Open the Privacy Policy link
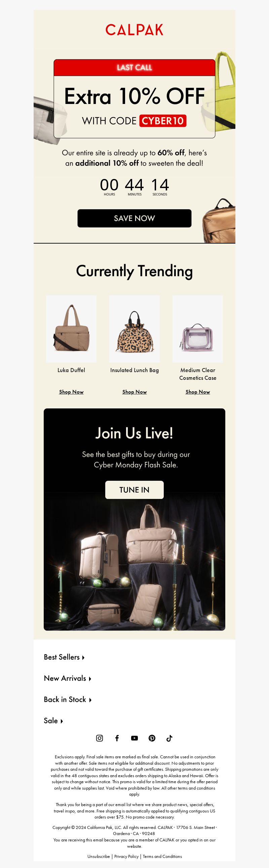Viewport: 269px width, 868px height. (126, 856)
